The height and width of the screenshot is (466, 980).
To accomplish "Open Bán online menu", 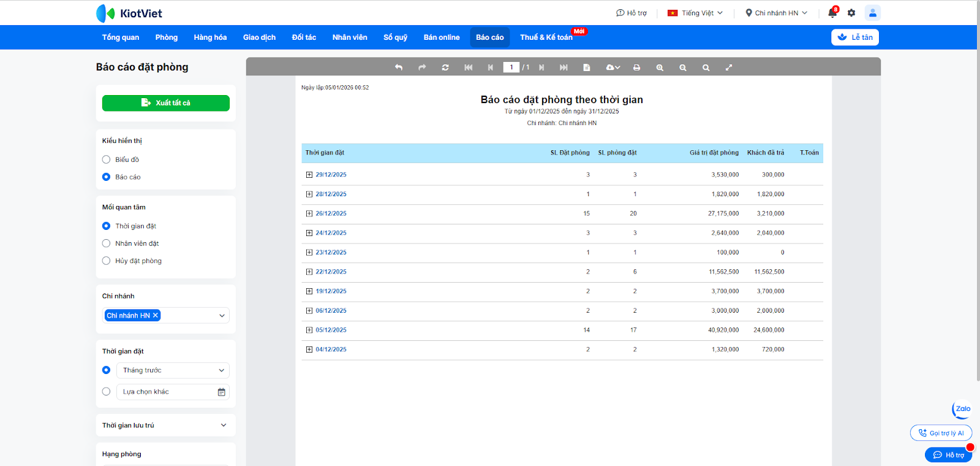I will pos(442,37).
